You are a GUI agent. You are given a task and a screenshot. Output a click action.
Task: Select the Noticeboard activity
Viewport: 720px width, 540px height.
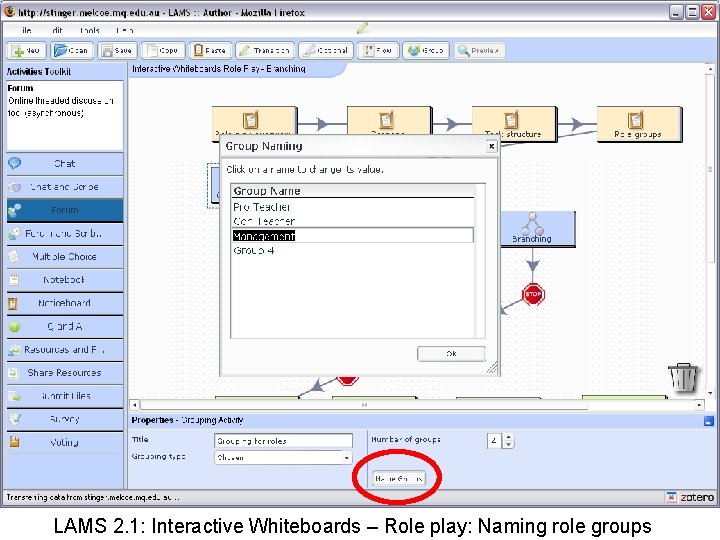tap(65, 303)
